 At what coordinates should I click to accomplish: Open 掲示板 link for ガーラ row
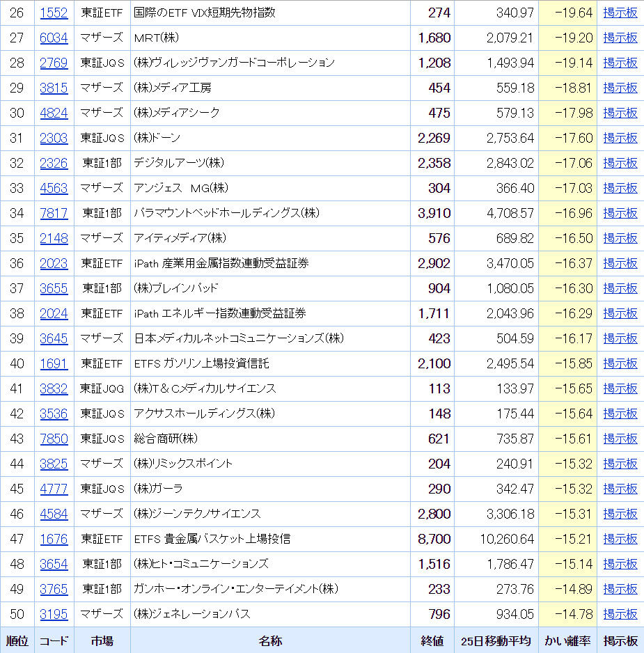pos(620,489)
